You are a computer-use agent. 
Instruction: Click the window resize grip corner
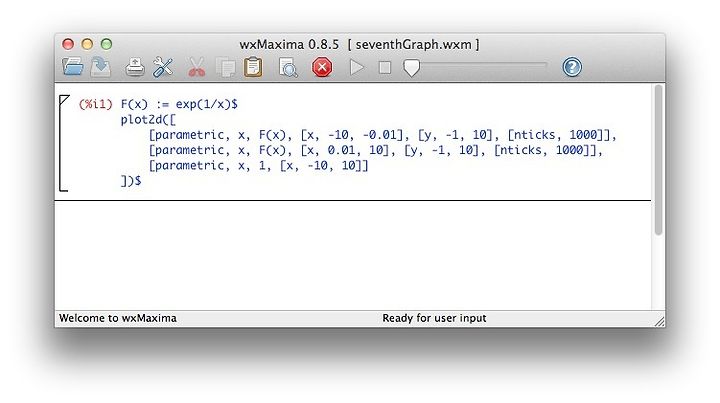(x=659, y=321)
